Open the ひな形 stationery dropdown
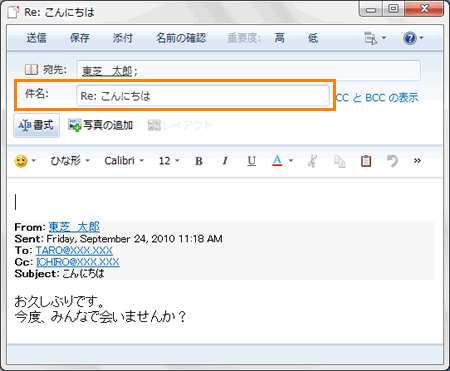Image resolution: width=450 pixels, height=371 pixels. click(70, 161)
